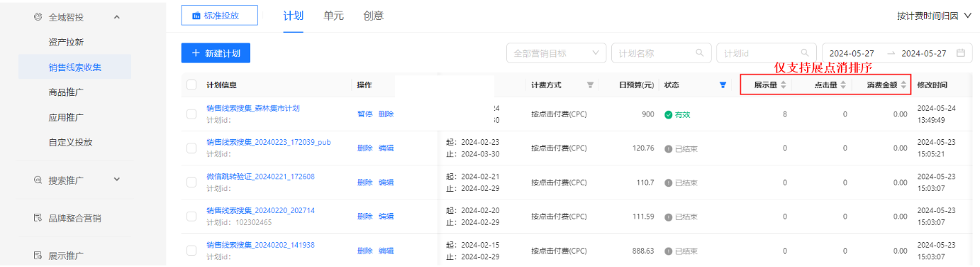Screen dimensions: 980x267
Task: Switch to the 创意 tab
Action: click(x=373, y=16)
